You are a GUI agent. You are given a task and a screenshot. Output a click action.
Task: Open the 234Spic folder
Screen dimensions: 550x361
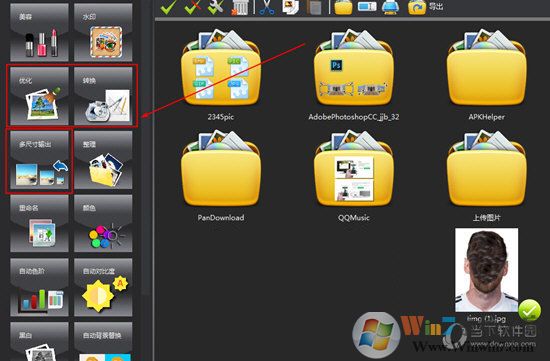click(x=221, y=75)
